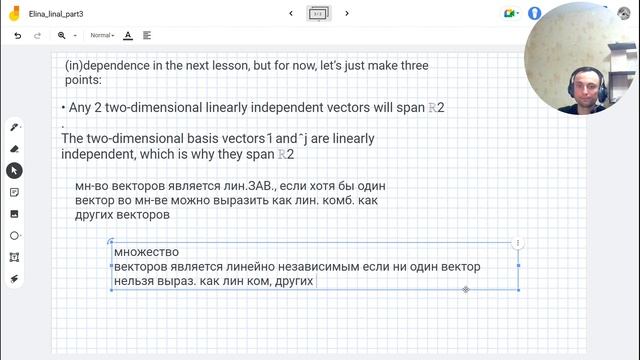Screen dimensions: 640x360
Task: Open the text alignment options
Action: 147,36
